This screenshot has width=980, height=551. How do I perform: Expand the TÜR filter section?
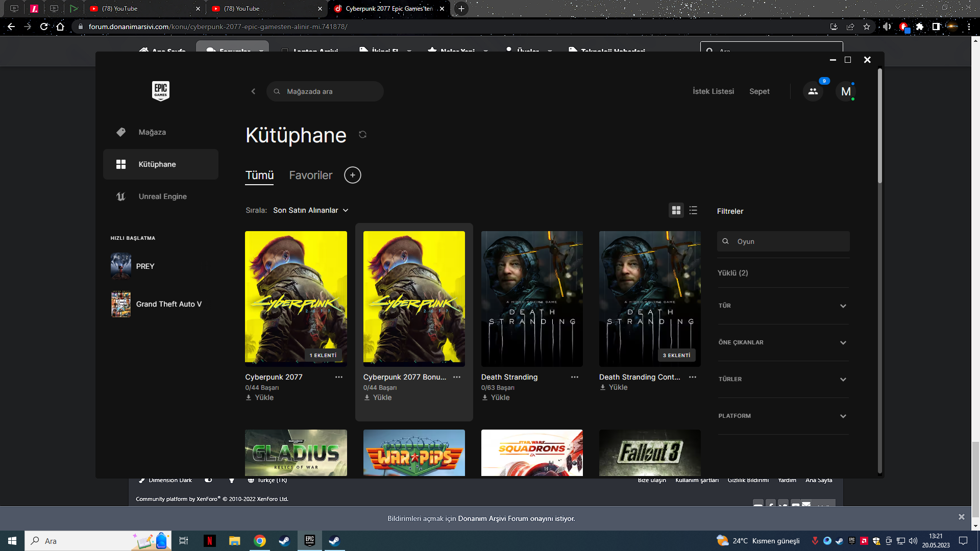click(x=783, y=306)
